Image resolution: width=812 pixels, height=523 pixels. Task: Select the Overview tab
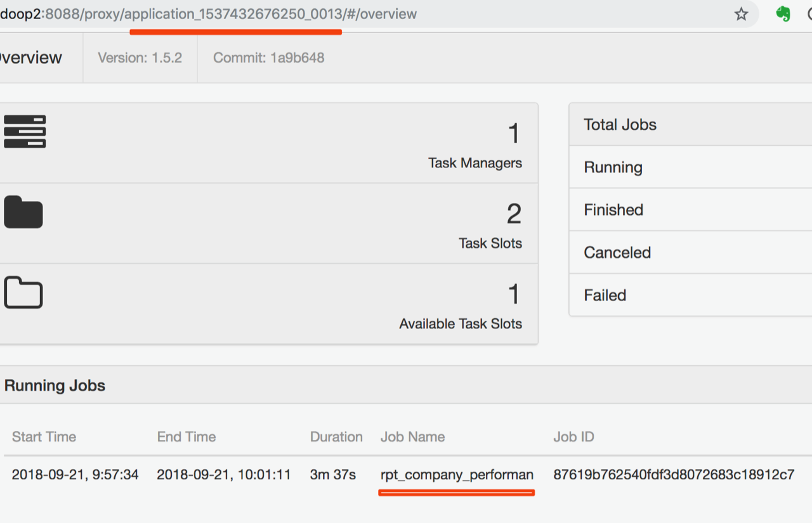coord(30,58)
